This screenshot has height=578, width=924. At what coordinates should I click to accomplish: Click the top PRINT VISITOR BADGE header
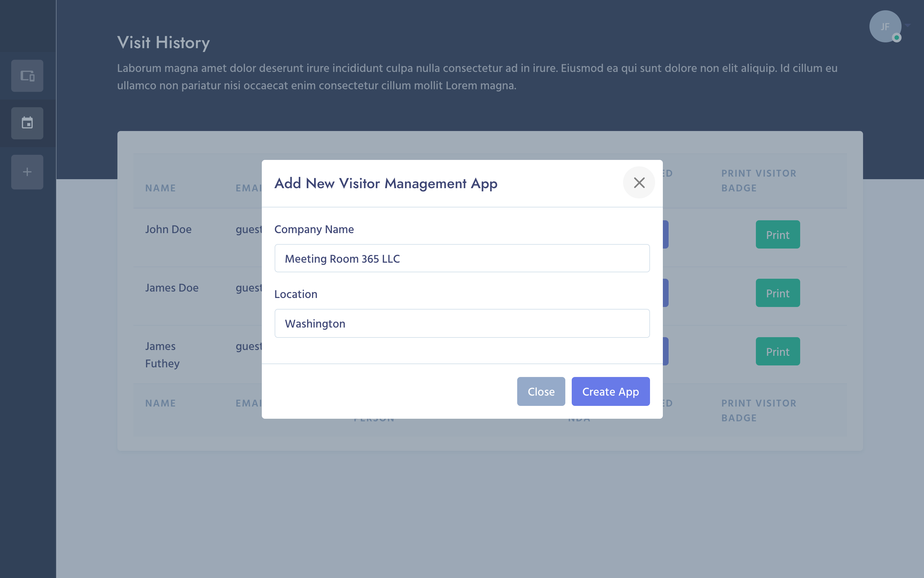pos(759,181)
